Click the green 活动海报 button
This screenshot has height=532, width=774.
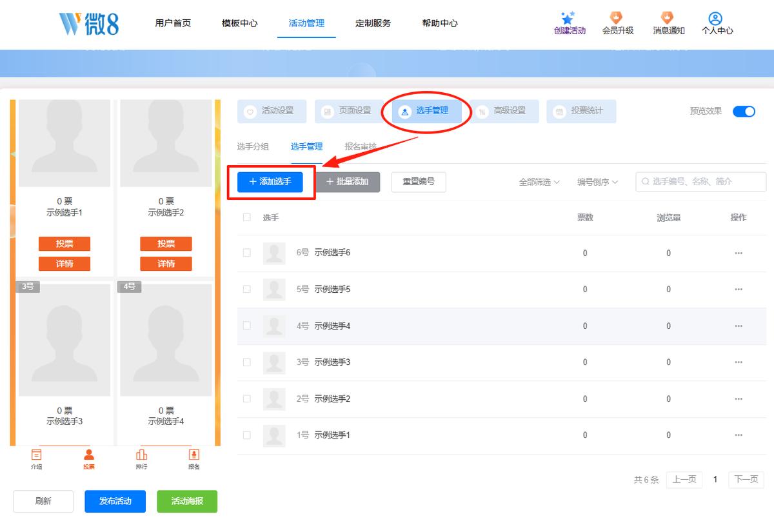[187, 501]
